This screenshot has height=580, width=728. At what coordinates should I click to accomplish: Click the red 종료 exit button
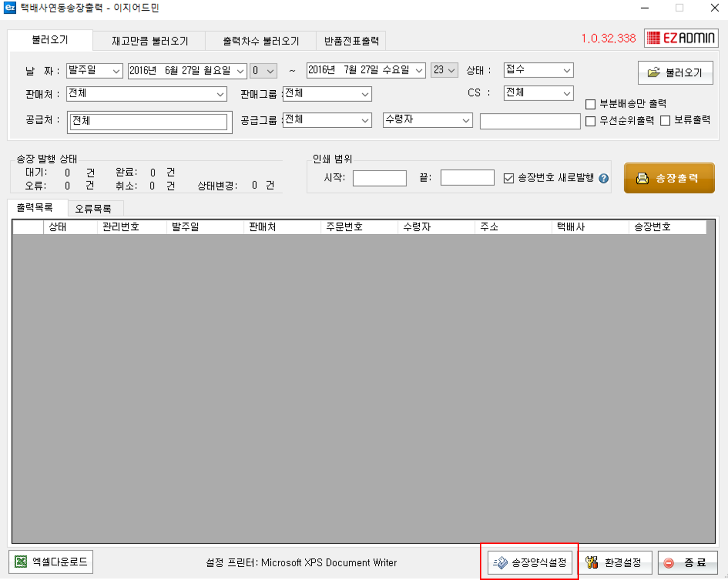pyautogui.click(x=688, y=562)
